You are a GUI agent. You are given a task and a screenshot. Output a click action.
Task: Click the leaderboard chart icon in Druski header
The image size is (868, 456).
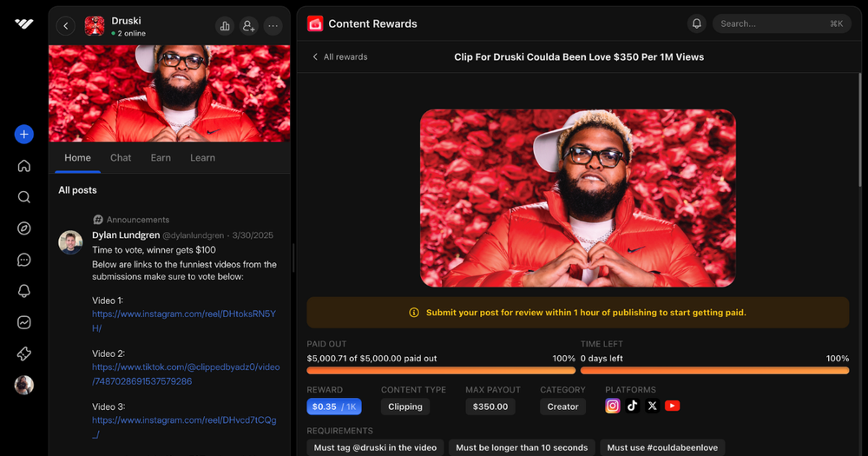click(x=225, y=26)
